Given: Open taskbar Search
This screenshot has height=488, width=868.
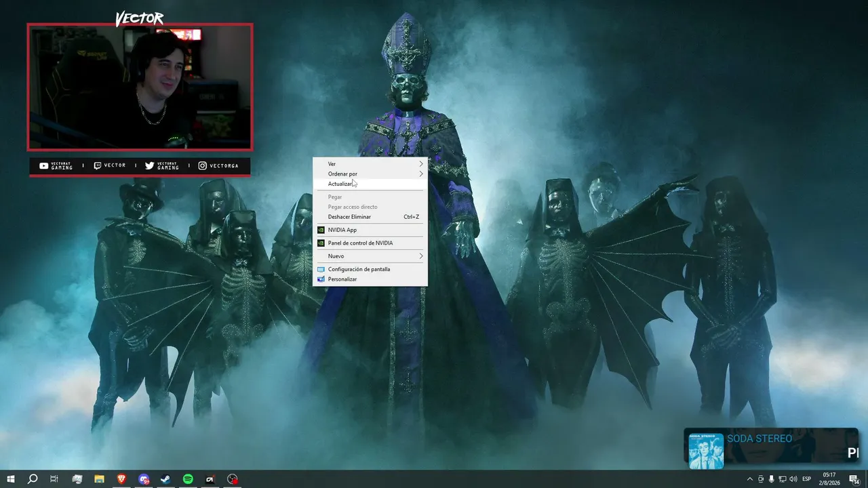Looking at the screenshot, I should click(x=33, y=479).
